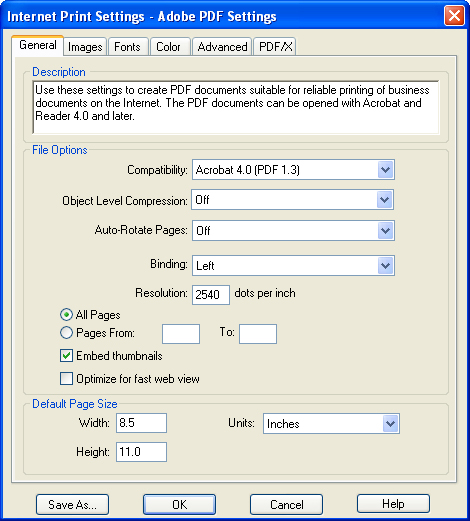Viewport: 470px width, 521px height.
Task: Enable Optimize for fast web view
Action: point(66,379)
